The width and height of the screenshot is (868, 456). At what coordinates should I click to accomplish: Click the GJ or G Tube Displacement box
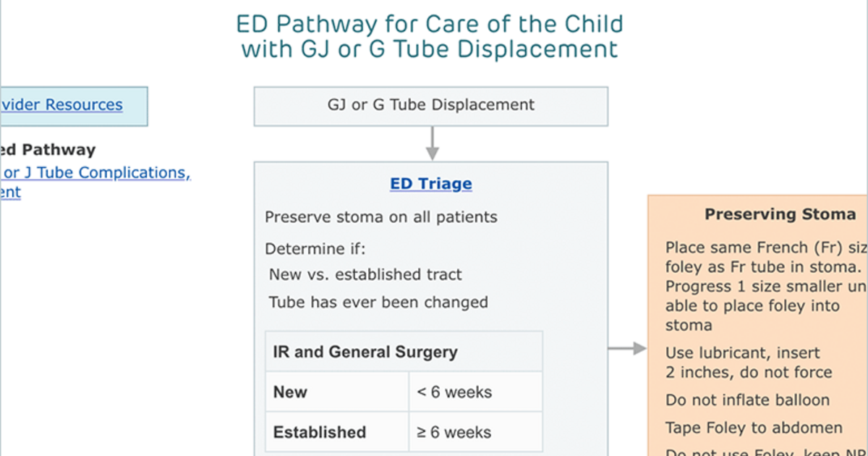coord(430,106)
